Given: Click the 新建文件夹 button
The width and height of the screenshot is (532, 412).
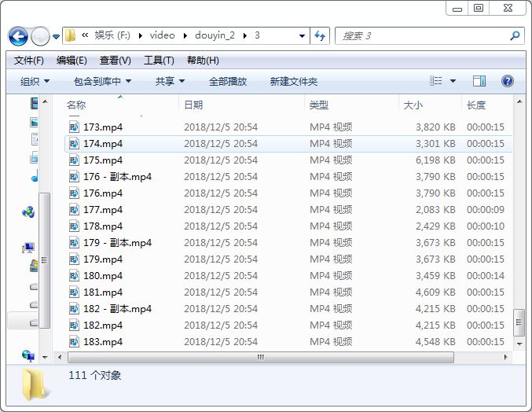Looking at the screenshot, I should click(x=293, y=81).
